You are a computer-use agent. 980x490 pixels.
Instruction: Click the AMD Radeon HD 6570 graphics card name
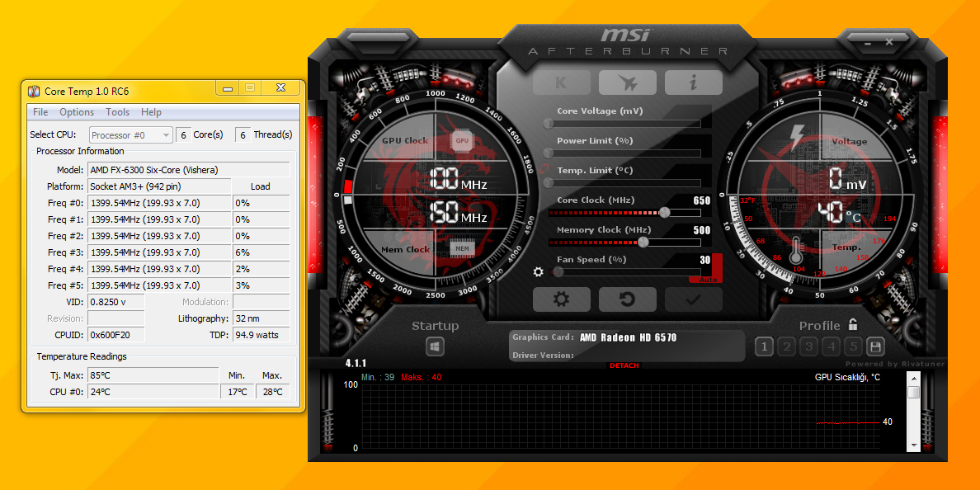coord(628,337)
